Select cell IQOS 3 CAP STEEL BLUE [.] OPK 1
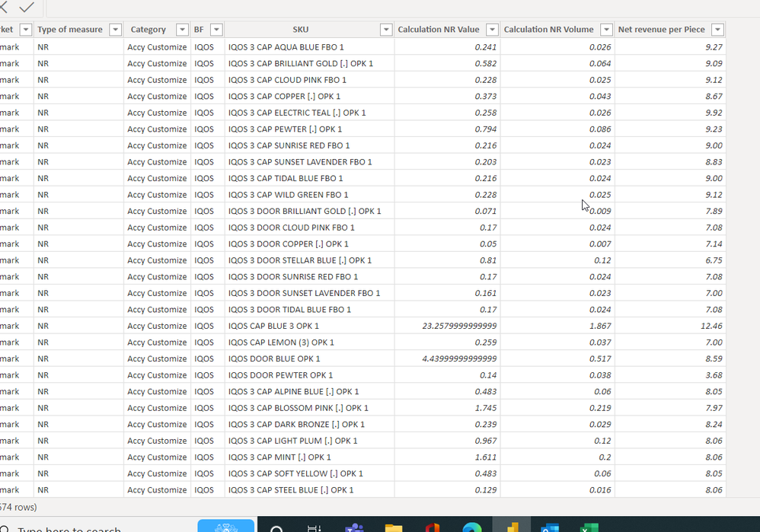 [x=310, y=490]
